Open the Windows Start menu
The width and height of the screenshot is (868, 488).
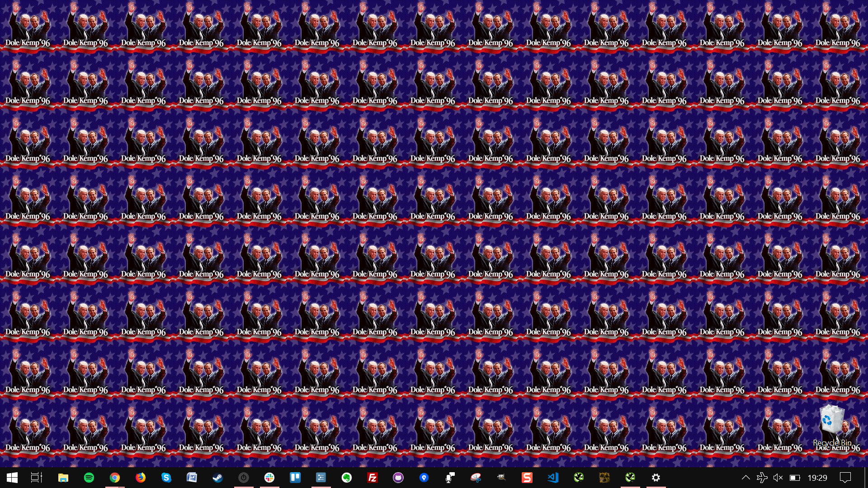(x=12, y=478)
